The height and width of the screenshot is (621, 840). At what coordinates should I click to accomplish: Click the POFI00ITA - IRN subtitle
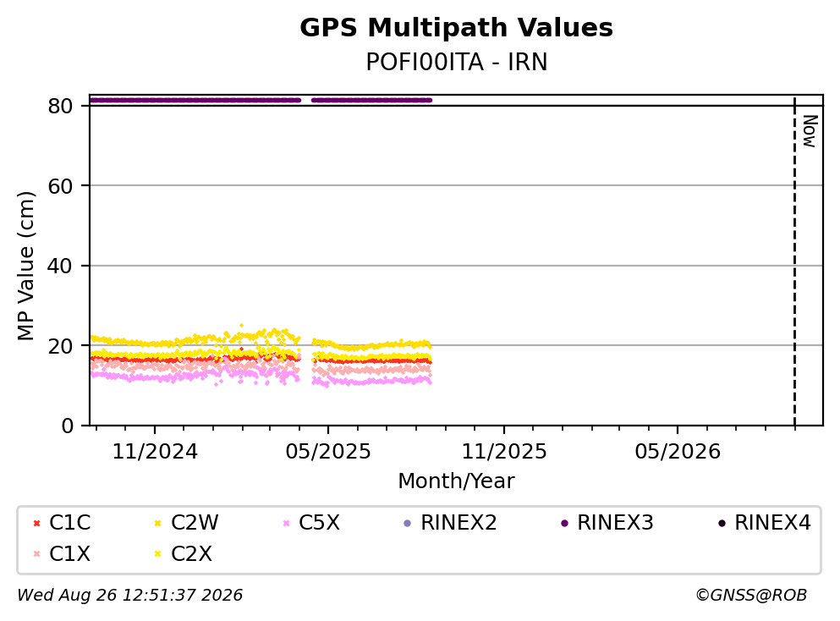click(457, 62)
